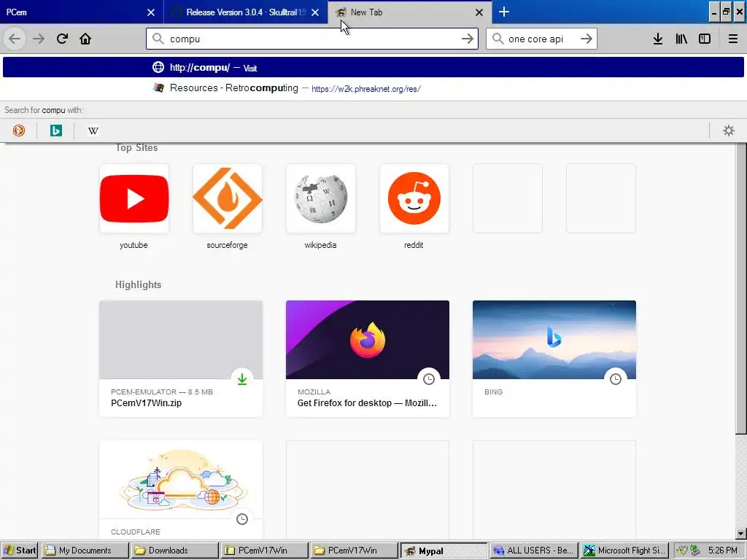Go to the Home page icon

(x=85, y=39)
